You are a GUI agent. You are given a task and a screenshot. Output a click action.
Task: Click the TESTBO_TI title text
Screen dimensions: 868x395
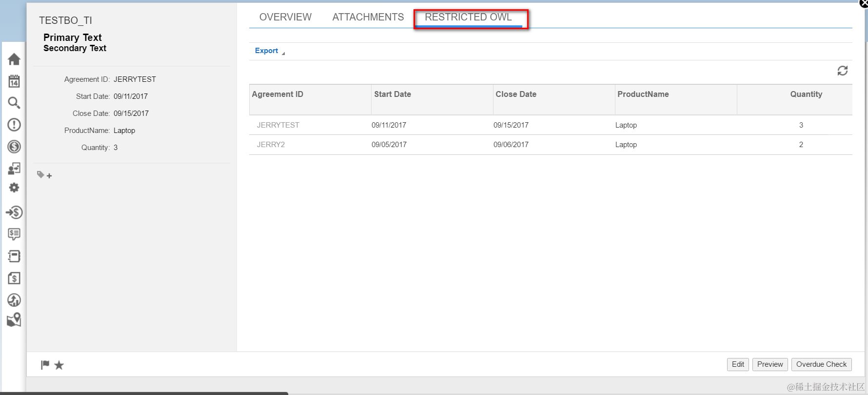point(65,20)
